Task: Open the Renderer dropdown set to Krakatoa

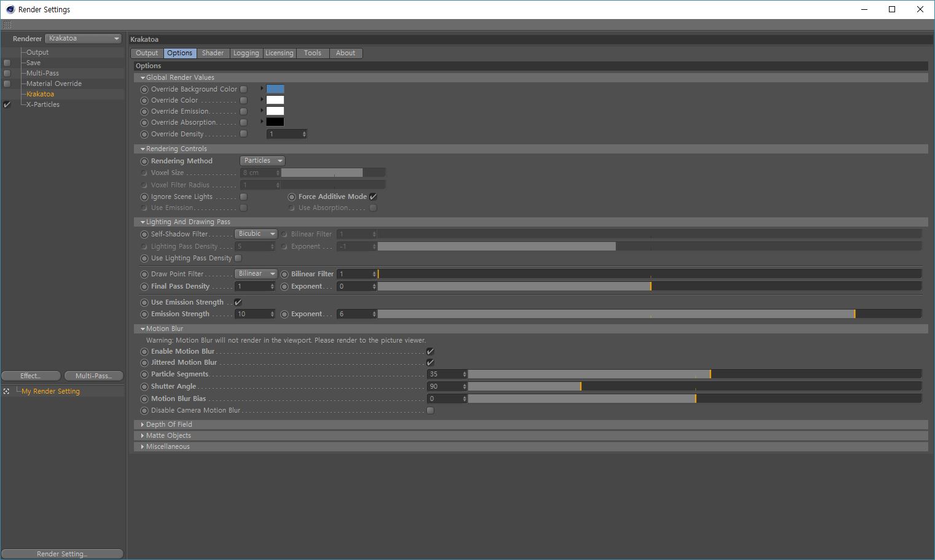Action: tap(84, 38)
